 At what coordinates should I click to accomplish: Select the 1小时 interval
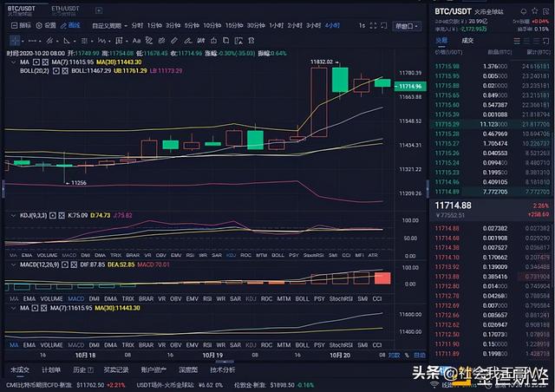point(276,25)
